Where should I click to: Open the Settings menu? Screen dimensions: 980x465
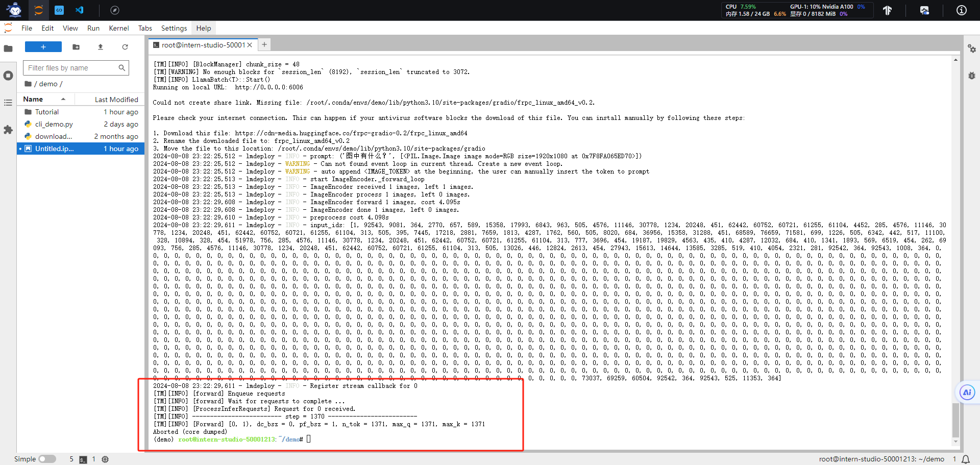[x=174, y=28]
